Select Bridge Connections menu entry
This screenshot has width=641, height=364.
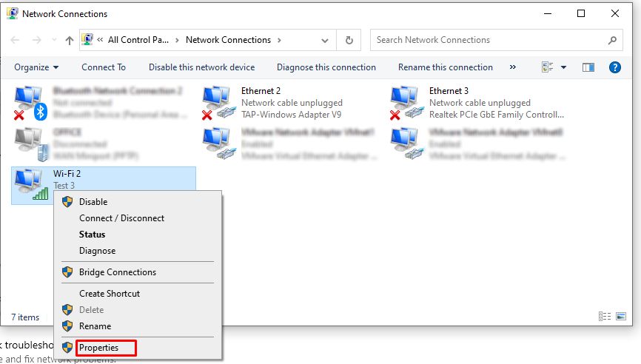click(x=117, y=272)
